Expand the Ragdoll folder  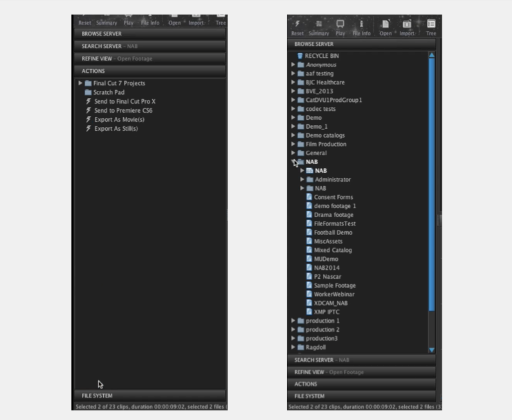click(293, 347)
